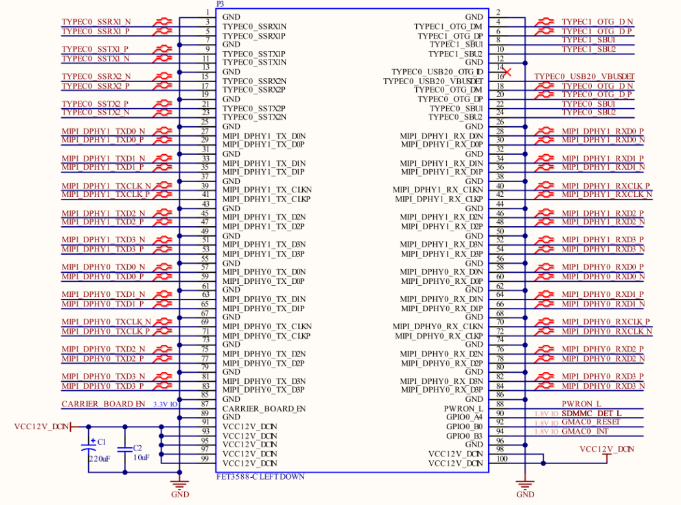Select differential pair marker on MIPI_DPHY0_TXD3_N
Viewport: 681px width, 505px height.
pyautogui.click(x=162, y=376)
